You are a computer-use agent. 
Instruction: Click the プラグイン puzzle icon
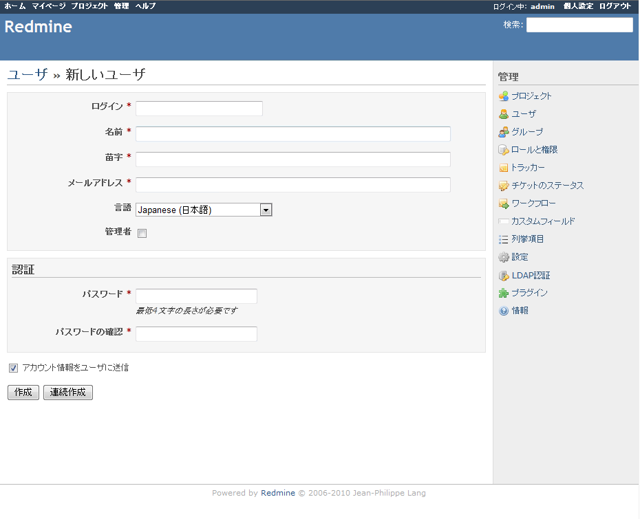pos(503,293)
